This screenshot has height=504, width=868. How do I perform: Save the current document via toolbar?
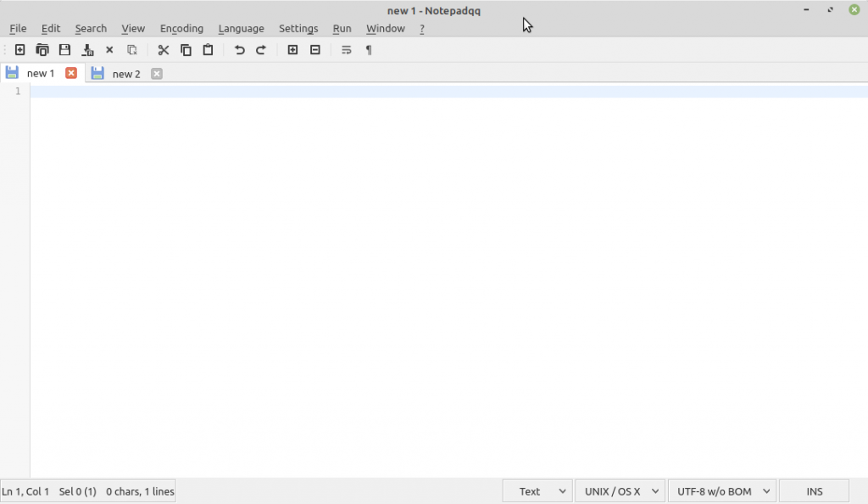pos(64,50)
